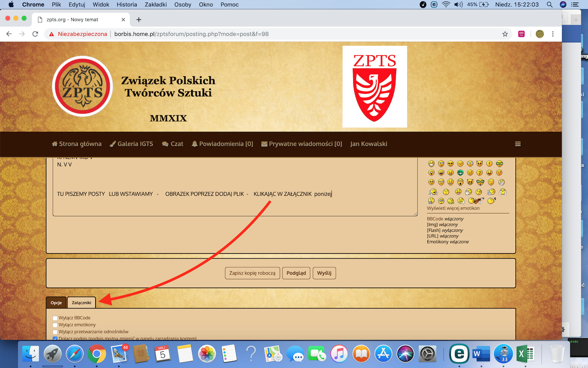Reload the page using the refresh icon
This screenshot has width=588, height=368.
(x=35, y=34)
